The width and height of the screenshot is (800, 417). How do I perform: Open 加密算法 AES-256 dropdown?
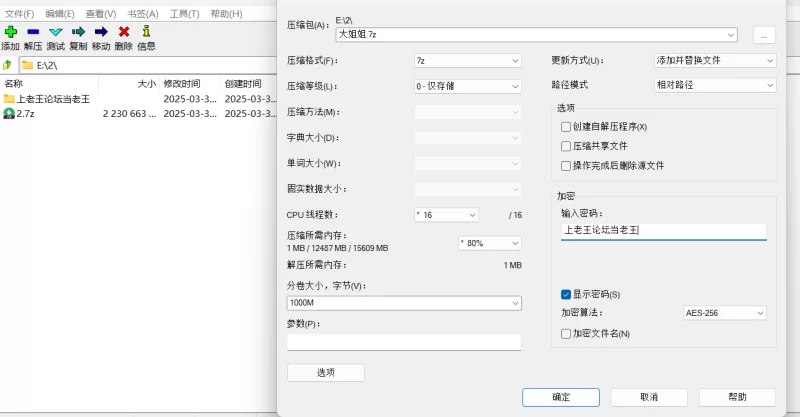[724, 313]
